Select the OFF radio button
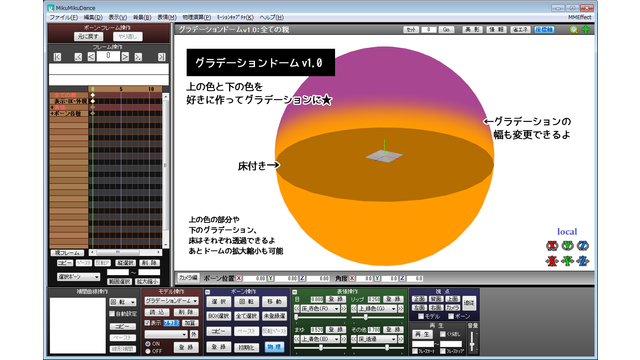Image resolution: width=640 pixels, height=360 pixels. pos(148,351)
